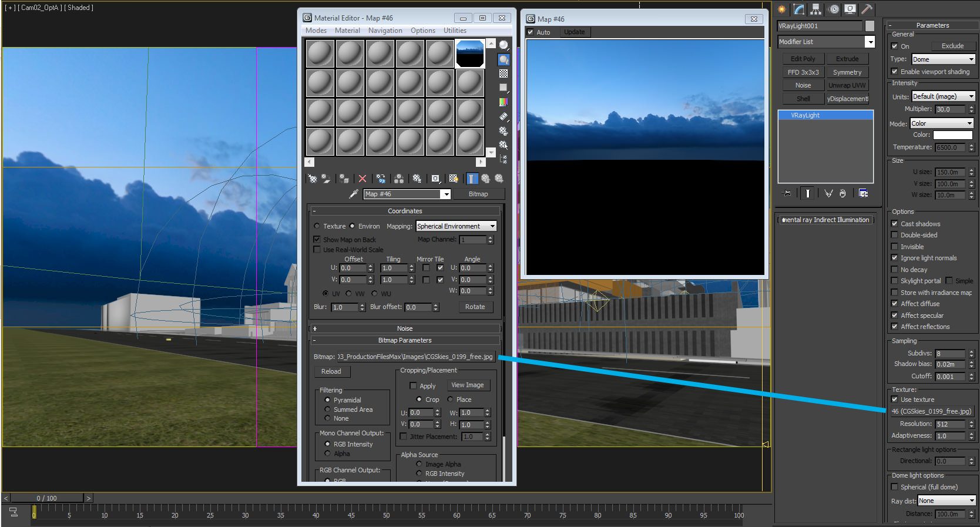This screenshot has width=980, height=527.
Task: Pick material with the eyedropper tool
Action: [x=353, y=194]
